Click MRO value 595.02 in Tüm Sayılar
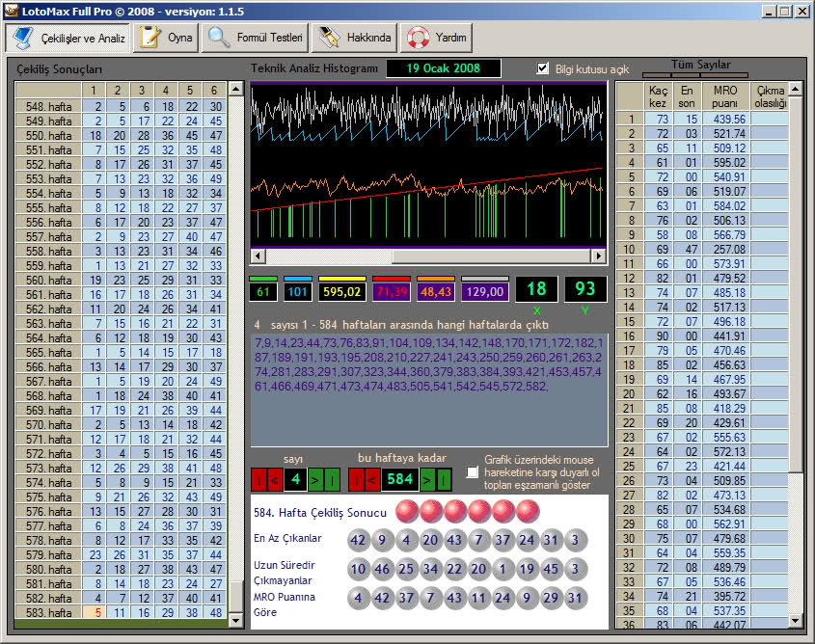The width and height of the screenshot is (815, 644). pos(725,163)
